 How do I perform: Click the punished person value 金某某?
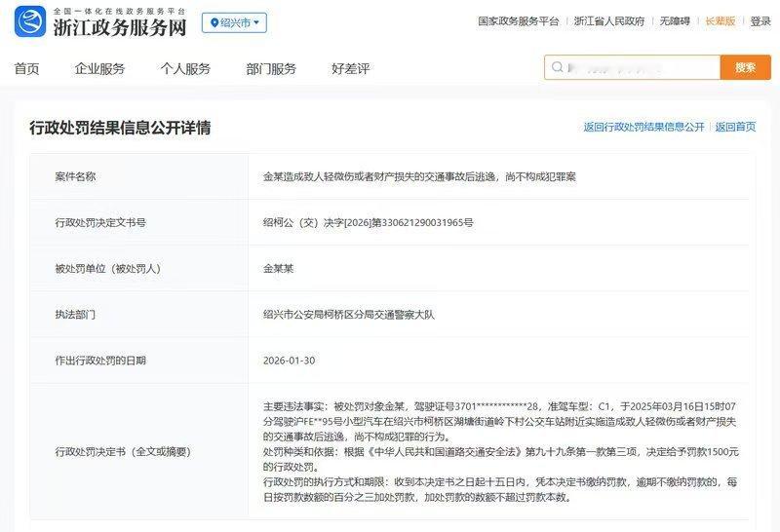click(278, 269)
